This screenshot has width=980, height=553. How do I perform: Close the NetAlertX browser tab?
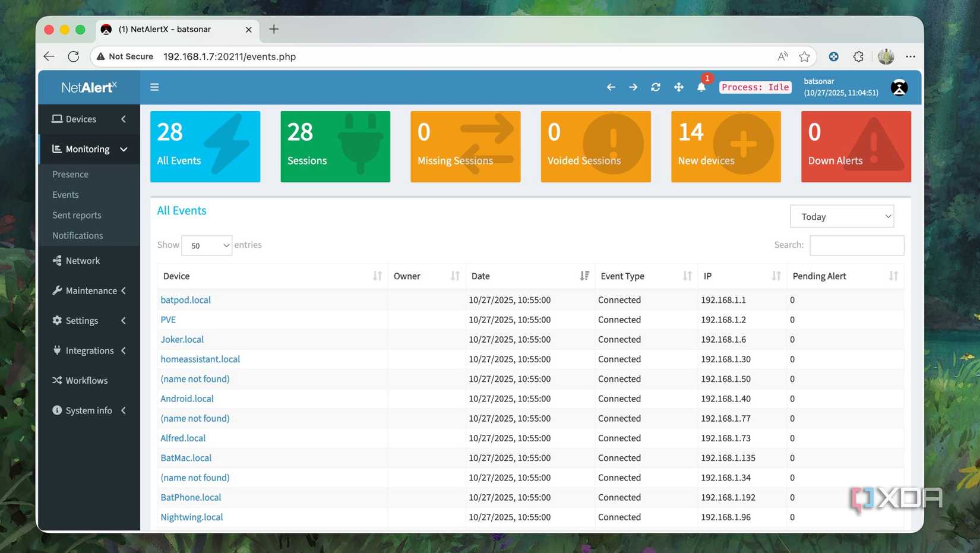(248, 29)
